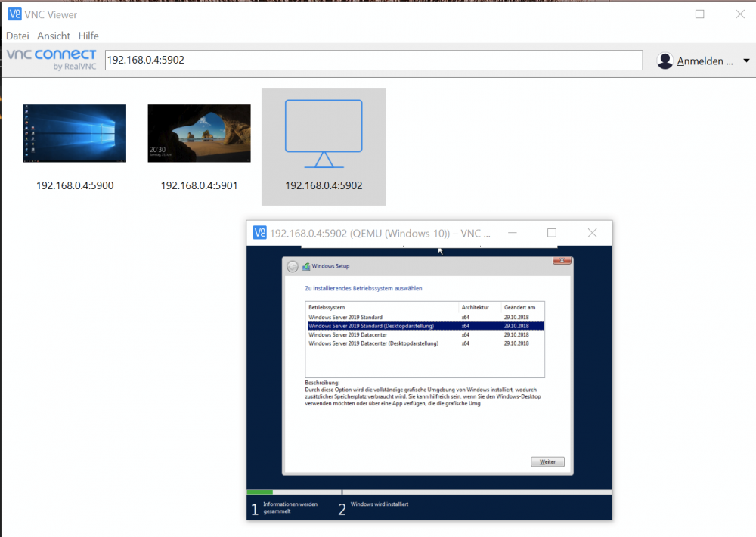Screen dimensions: 756x537
Task: Select the 192.168.0.4:5900 connection thumbnail
Action: (75, 133)
